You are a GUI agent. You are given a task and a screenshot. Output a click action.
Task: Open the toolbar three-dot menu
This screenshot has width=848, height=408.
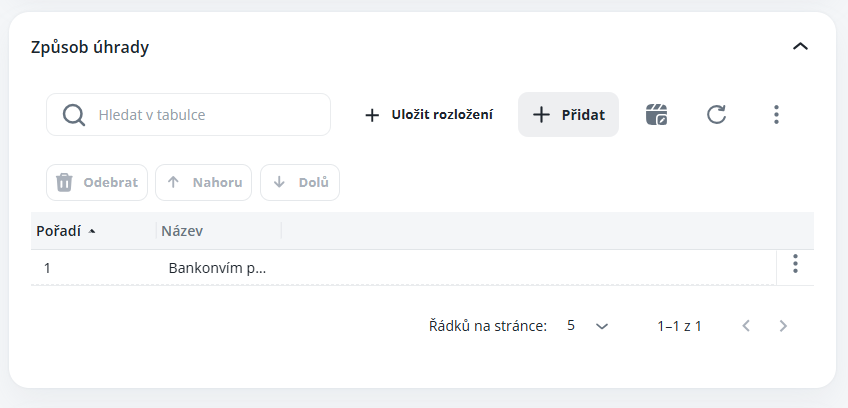776,114
